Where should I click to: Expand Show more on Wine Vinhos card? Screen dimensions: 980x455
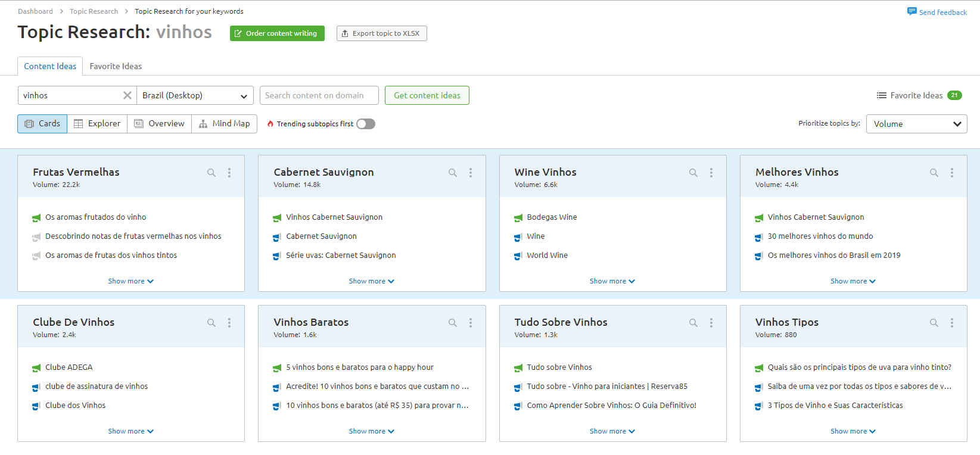612,281
